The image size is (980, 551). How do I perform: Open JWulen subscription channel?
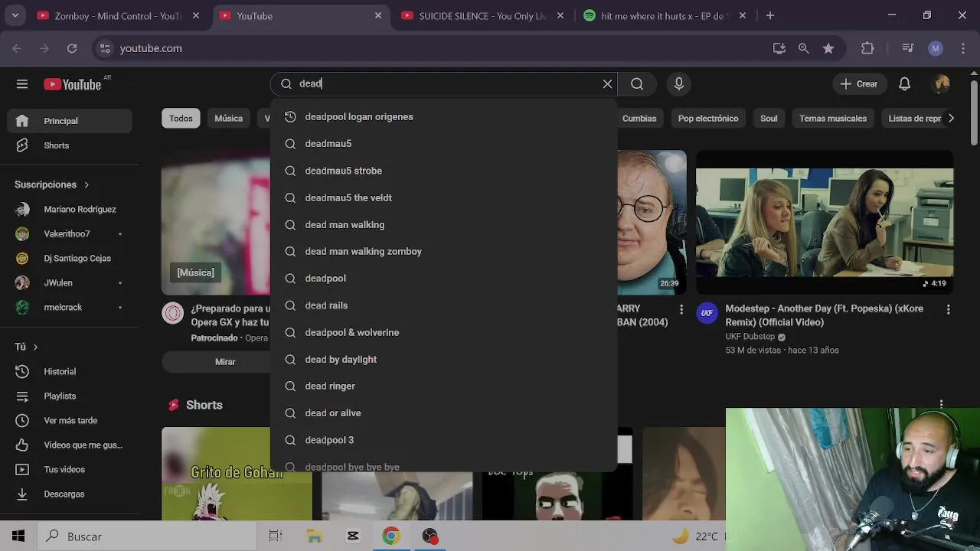(70, 282)
